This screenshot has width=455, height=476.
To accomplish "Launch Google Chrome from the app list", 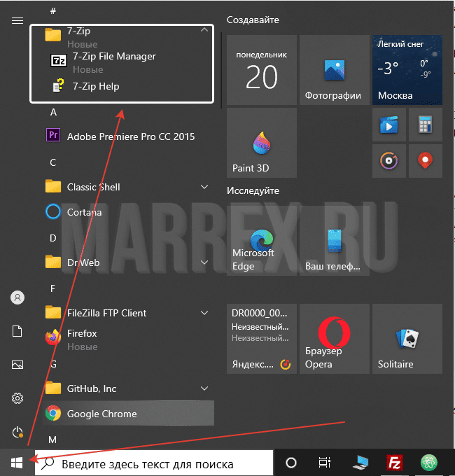I will click(128, 413).
